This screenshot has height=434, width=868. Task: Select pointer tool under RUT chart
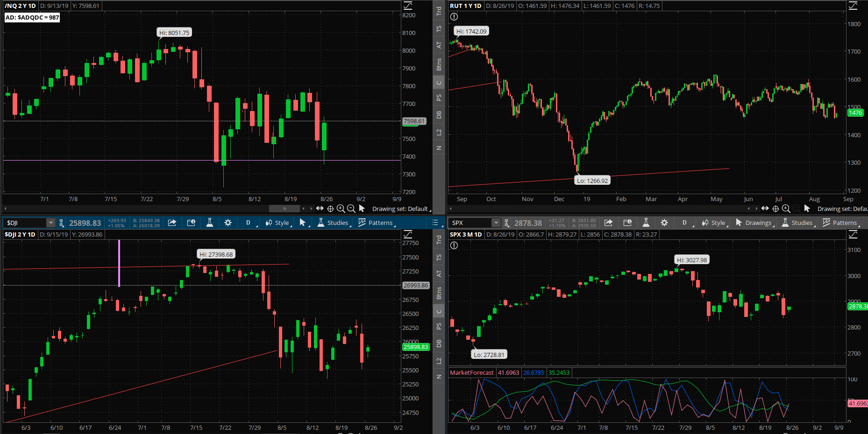(x=807, y=209)
